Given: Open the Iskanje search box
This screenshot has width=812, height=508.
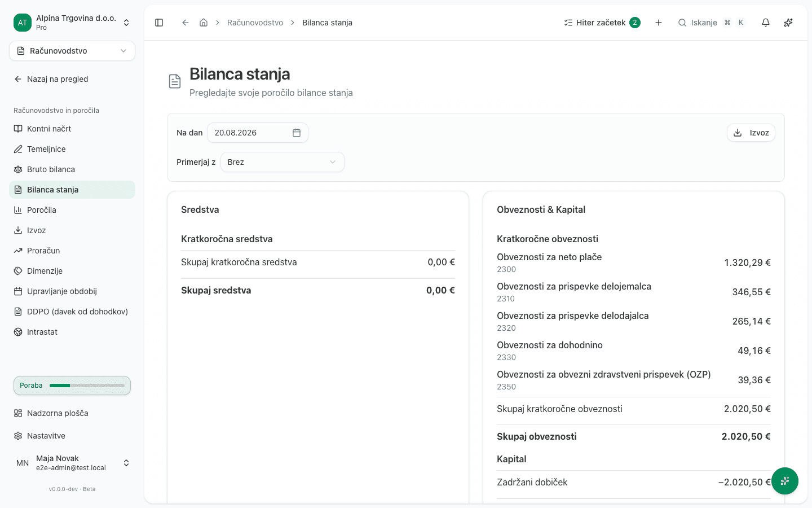Looking at the screenshot, I should (712, 23).
